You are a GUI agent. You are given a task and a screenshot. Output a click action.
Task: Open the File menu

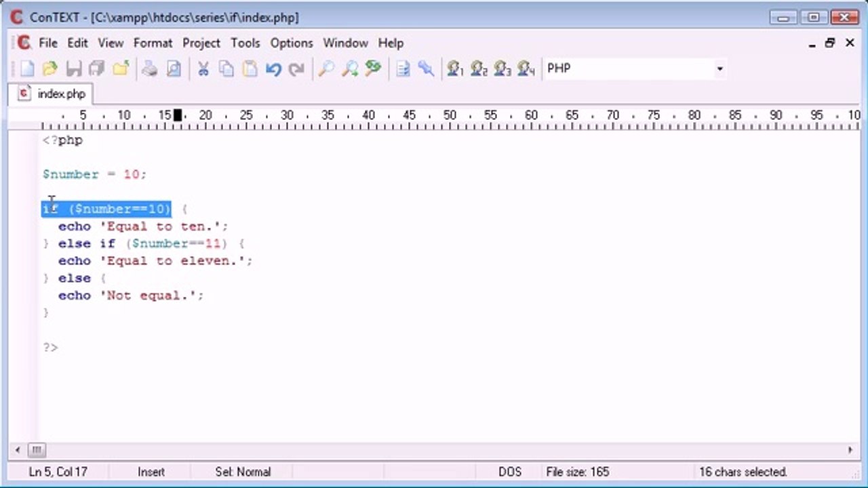pos(48,43)
